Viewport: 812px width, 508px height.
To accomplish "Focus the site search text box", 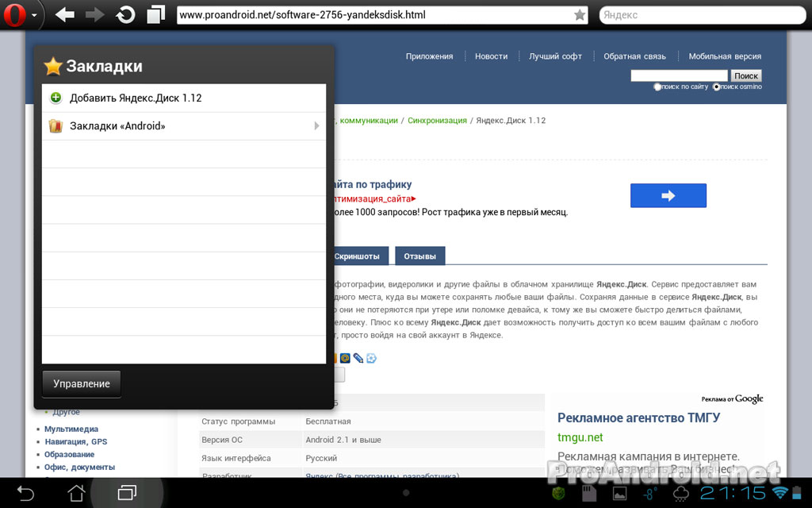I will (x=679, y=75).
